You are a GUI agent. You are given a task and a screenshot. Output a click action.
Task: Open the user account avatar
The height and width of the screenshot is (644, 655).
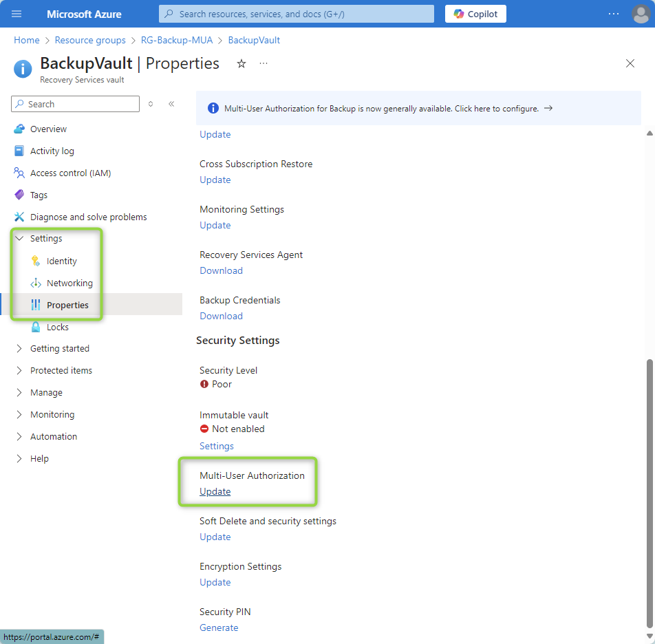pyautogui.click(x=641, y=14)
